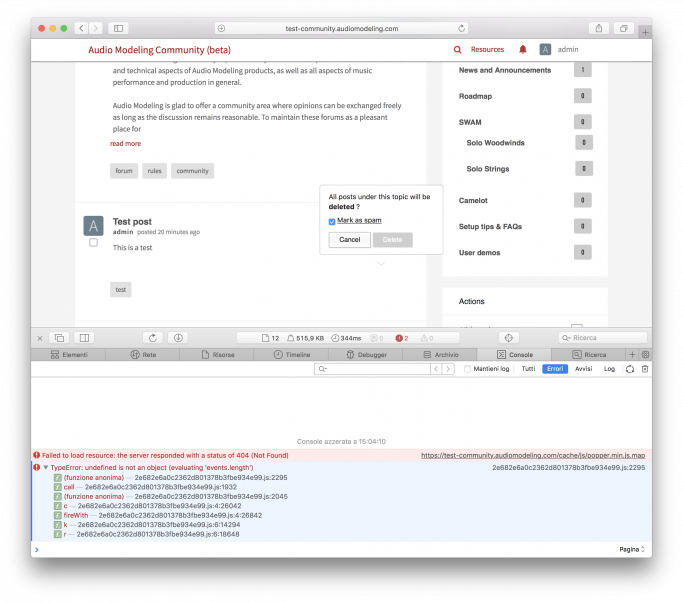Start element selection crosshair icon
Image resolution: width=683 pixels, height=602 pixels.
(508, 338)
